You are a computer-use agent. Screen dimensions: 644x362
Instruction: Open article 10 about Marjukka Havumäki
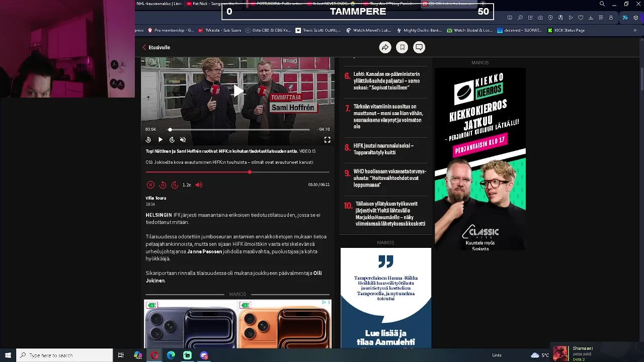pyautogui.click(x=385, y=214)
